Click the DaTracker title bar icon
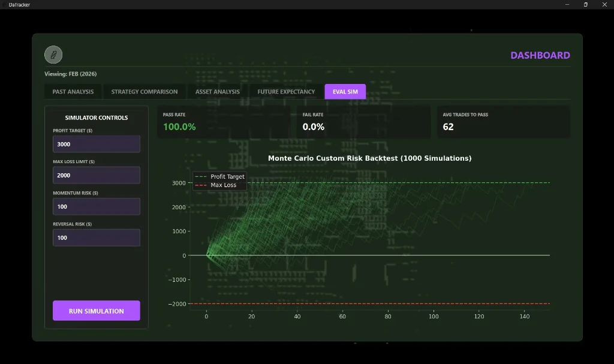 click(4, 4)
